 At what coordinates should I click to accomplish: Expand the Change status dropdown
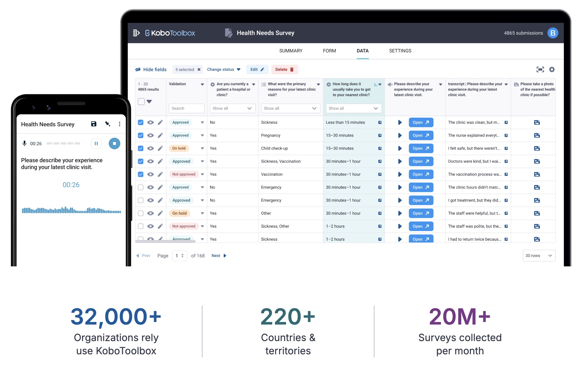223,69
